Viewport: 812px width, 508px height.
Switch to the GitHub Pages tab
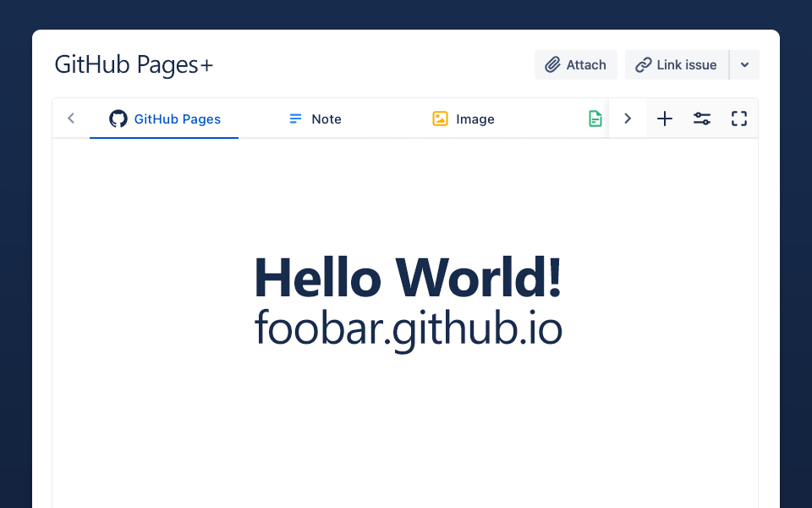point(177,119)
